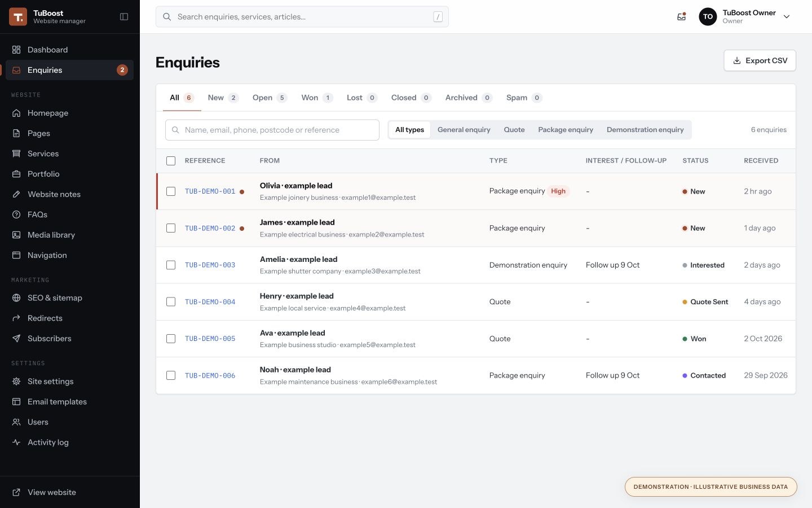Tick checkbox for Noah's enquiry
The height and width of the screenshot is (508, 812).
click(x=171, y=375)
